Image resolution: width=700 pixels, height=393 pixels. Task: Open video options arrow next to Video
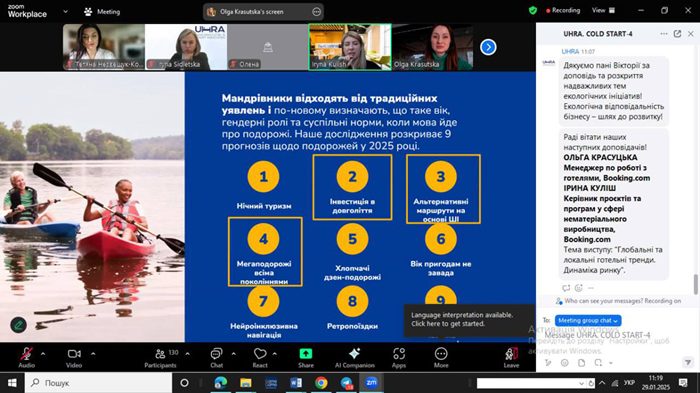(x=93, y=354)
